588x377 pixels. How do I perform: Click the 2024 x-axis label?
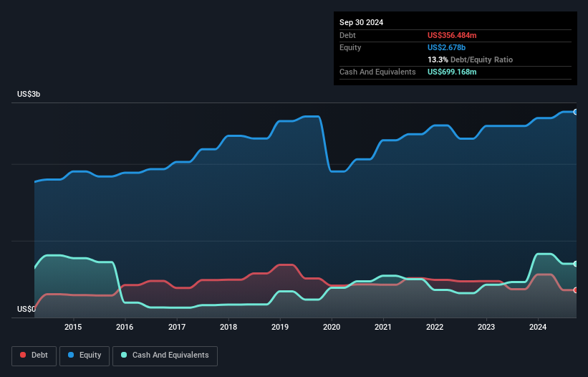tap(538, 327)
